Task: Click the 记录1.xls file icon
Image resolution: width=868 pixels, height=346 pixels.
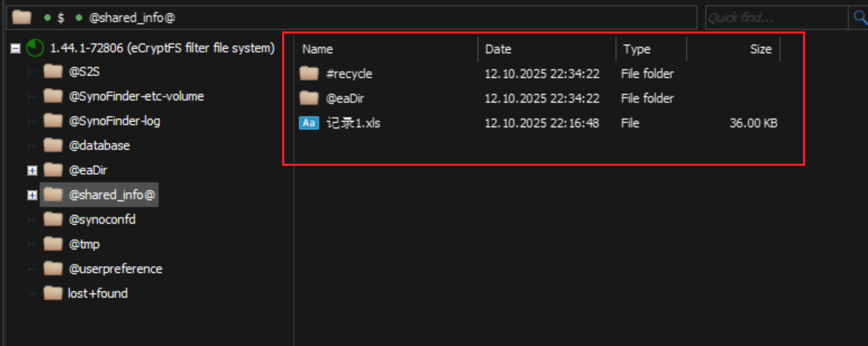Action: (x=309, y=123)
